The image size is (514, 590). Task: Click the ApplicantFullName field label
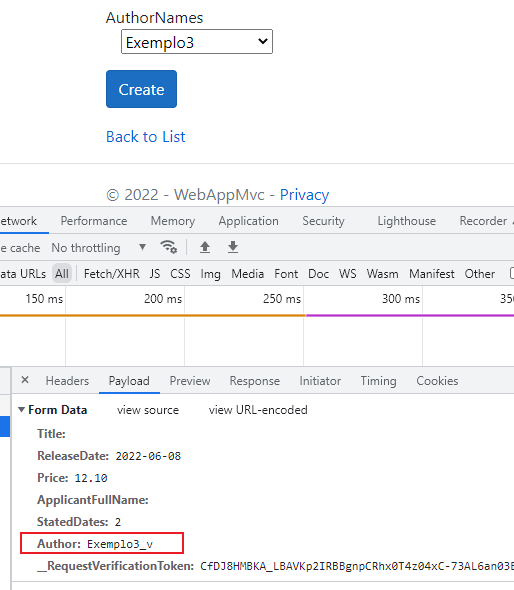pyautogui.click(x=93, y=500)
